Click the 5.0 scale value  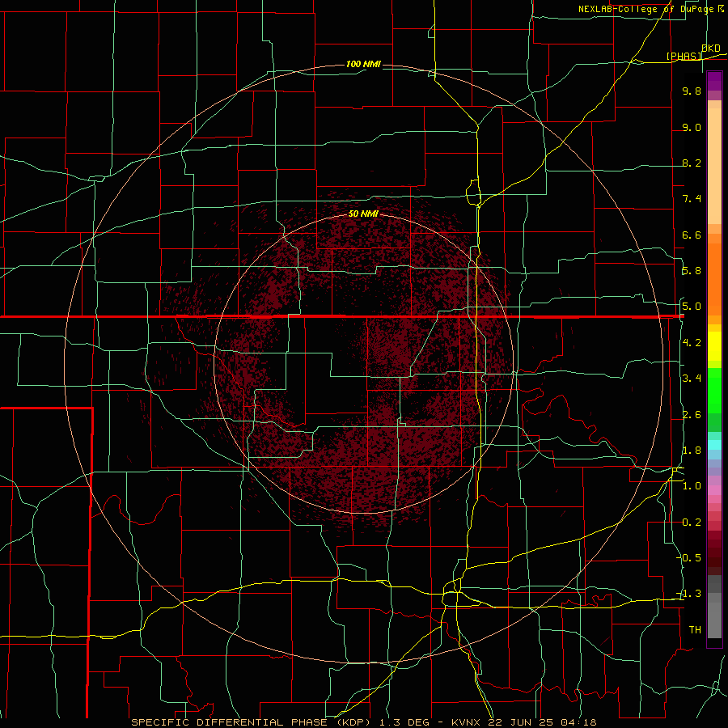click(x=692, y=307)
